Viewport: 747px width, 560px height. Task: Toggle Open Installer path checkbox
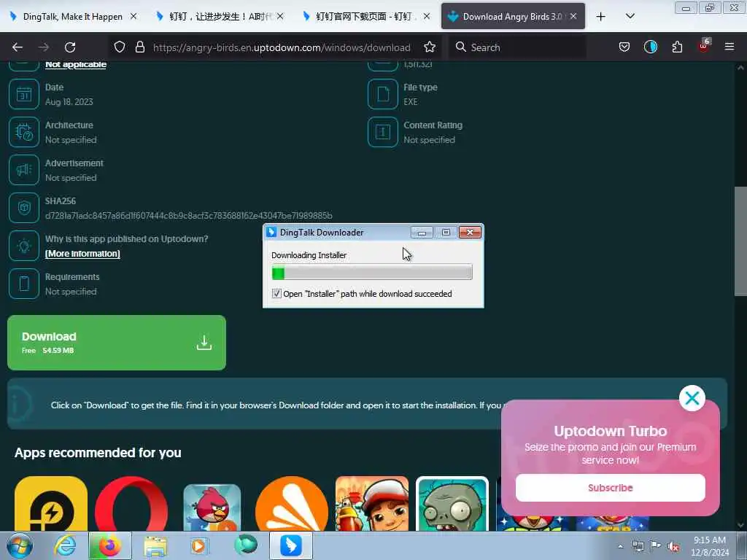coord(276,293)
